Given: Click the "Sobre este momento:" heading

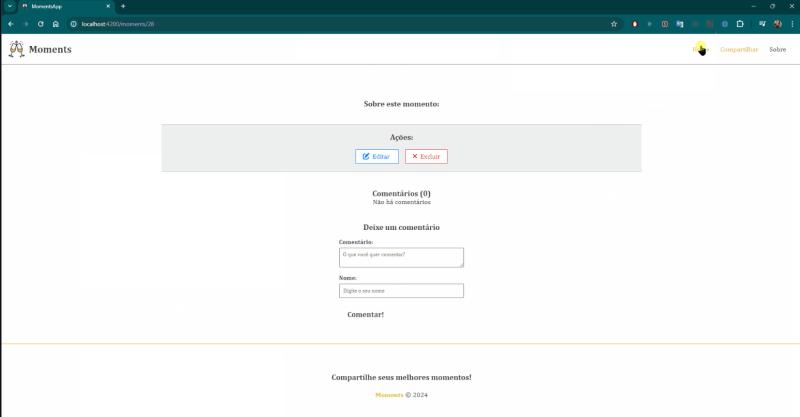Looking at the screenshot, I should [x=401, y=104].
